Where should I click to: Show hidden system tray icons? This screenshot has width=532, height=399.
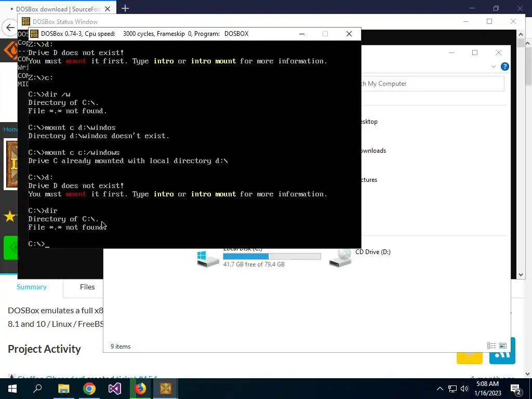click(x=440, y=389)
